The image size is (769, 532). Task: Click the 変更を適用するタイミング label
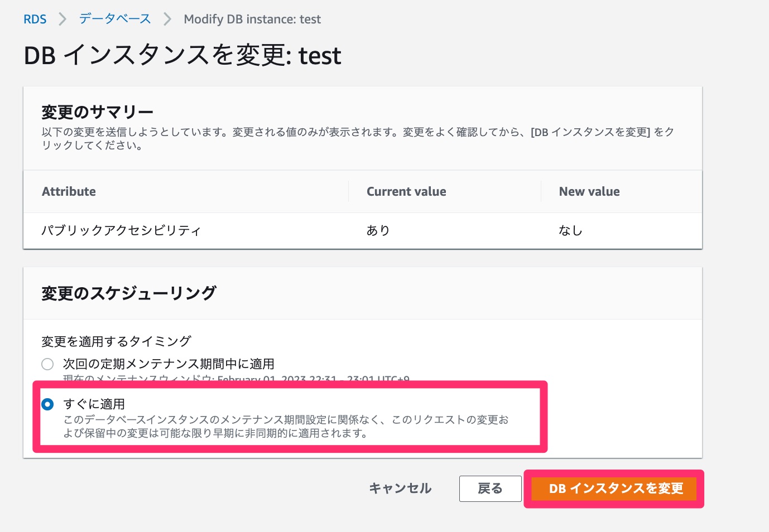[116, 341]
